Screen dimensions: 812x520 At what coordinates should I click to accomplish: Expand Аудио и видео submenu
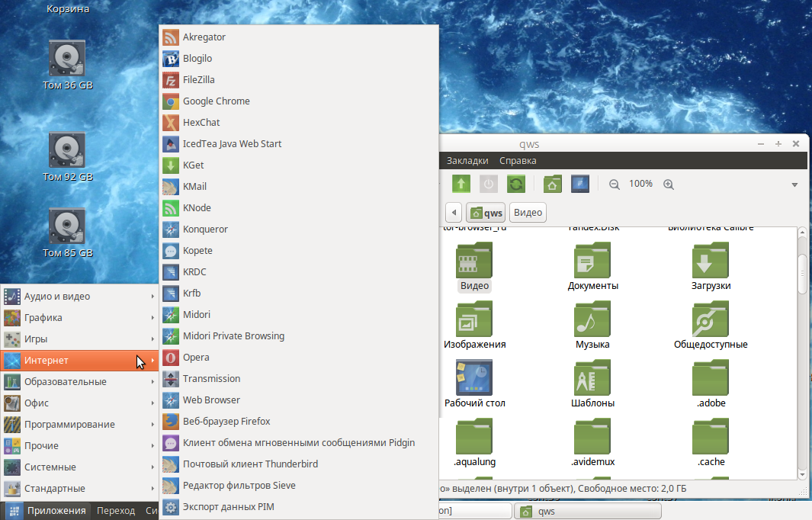click(79, 297)
